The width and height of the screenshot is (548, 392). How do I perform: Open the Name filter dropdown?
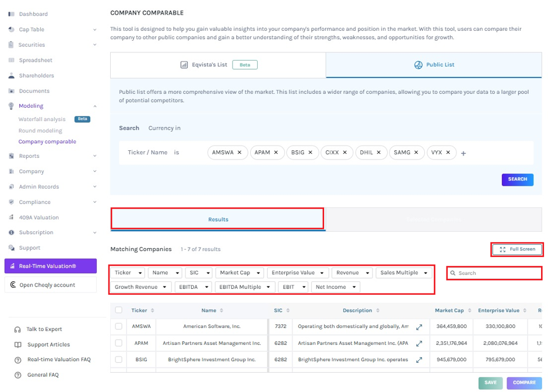[x=166, y=273]
